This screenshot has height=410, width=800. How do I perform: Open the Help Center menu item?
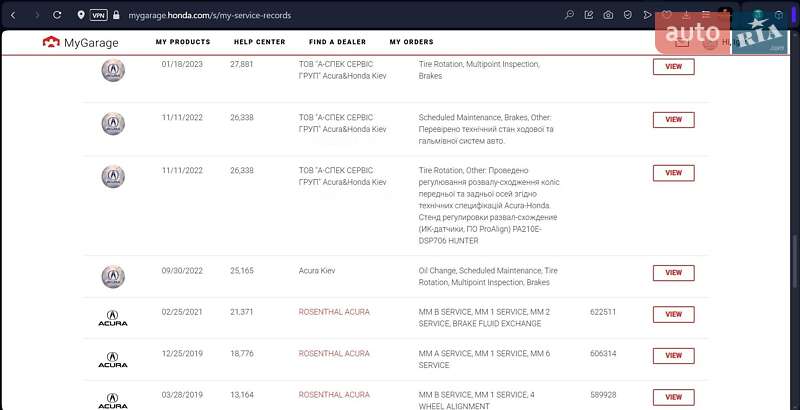[259, 42]
